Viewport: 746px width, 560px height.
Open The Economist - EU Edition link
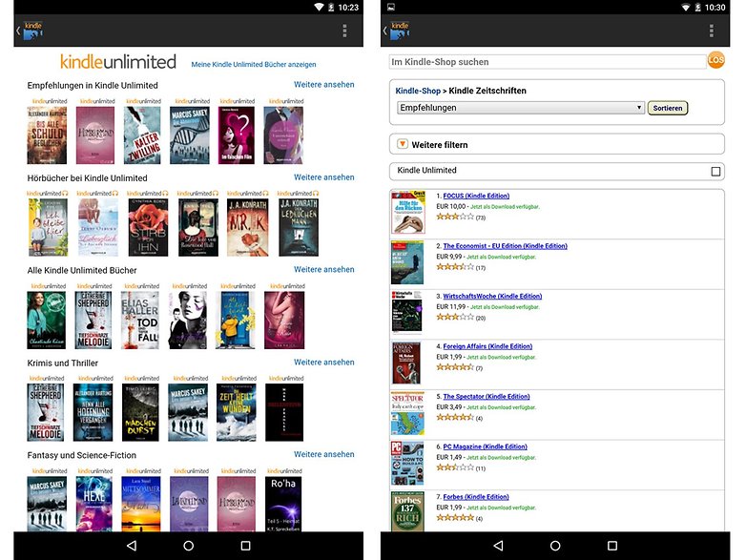[x=506, y=246]
